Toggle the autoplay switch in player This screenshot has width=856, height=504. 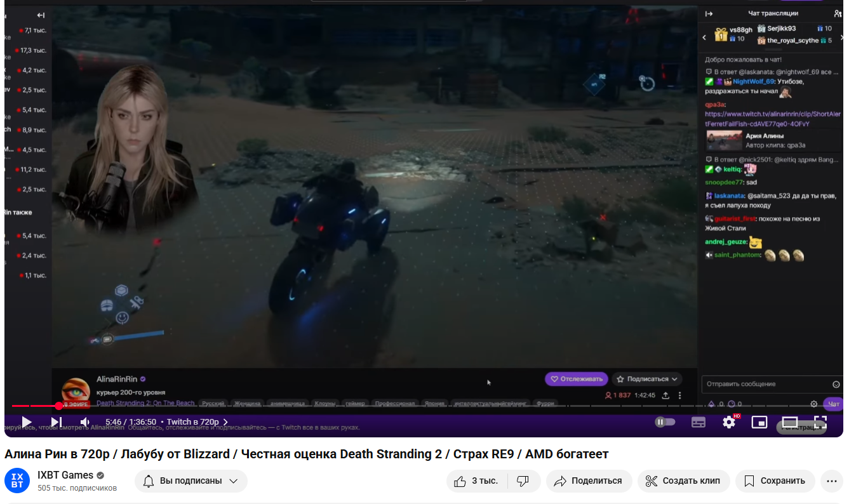tap(665, 421)
